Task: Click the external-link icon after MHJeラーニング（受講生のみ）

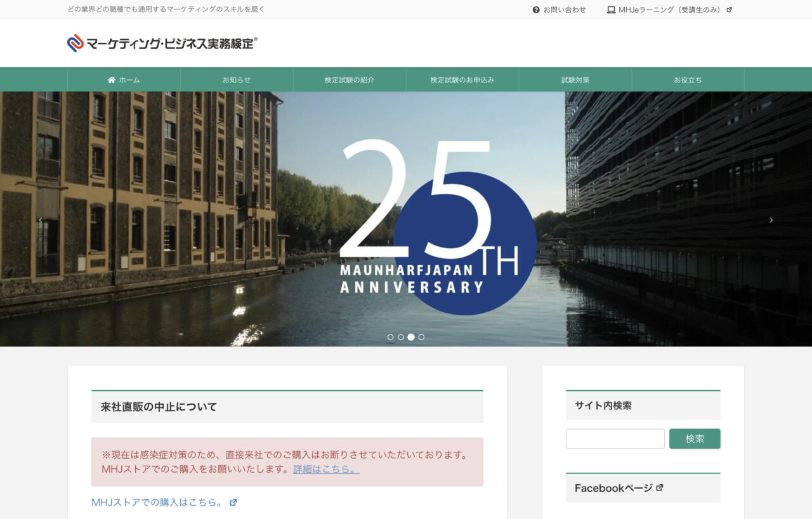Action: point(730,10)
